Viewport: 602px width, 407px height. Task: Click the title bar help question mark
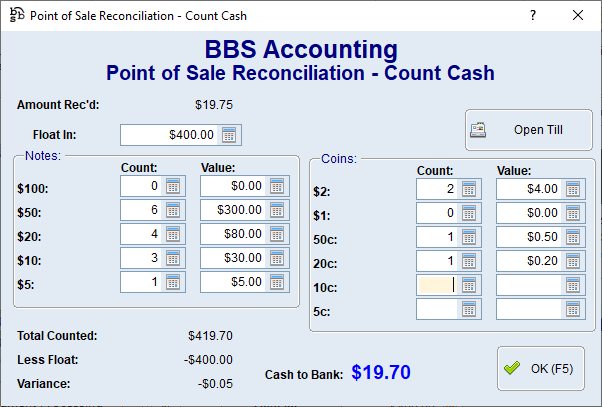[533, 15]
